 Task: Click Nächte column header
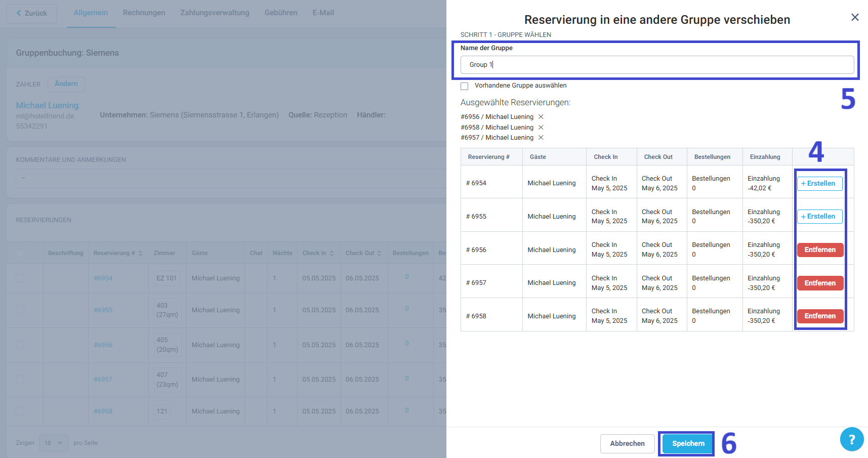click(x=282, y=253)
